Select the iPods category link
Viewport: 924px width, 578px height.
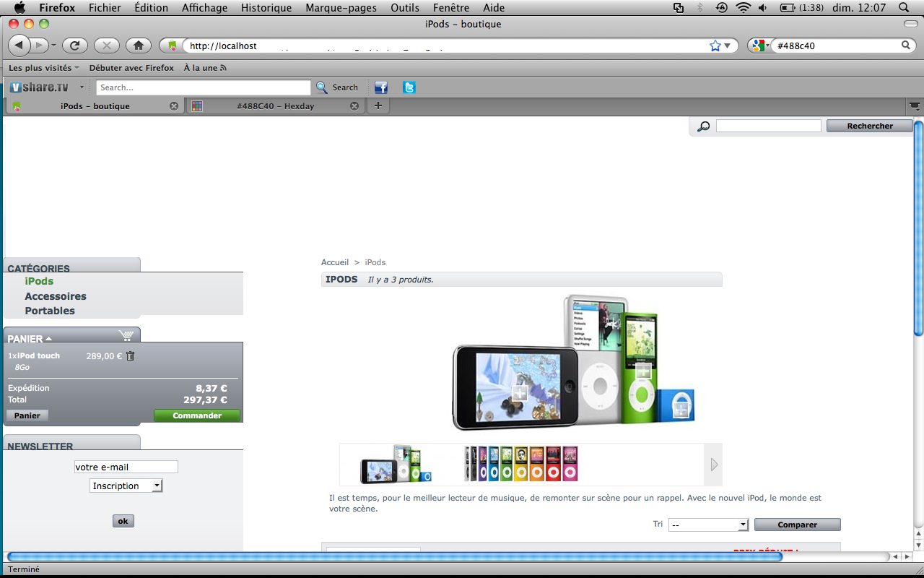pyautogui.click(x=39, y=281)
